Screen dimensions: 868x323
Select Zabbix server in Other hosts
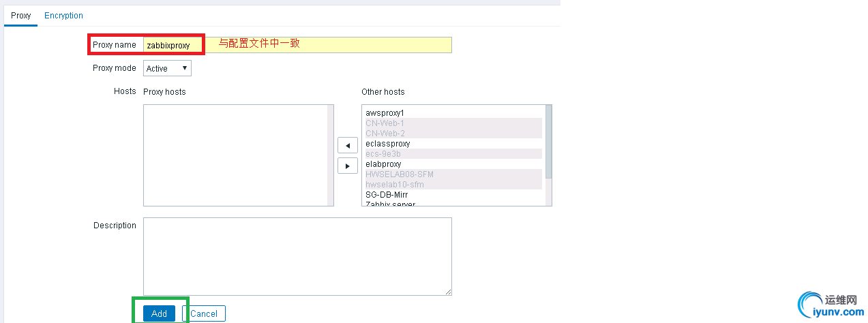point(453,203)
